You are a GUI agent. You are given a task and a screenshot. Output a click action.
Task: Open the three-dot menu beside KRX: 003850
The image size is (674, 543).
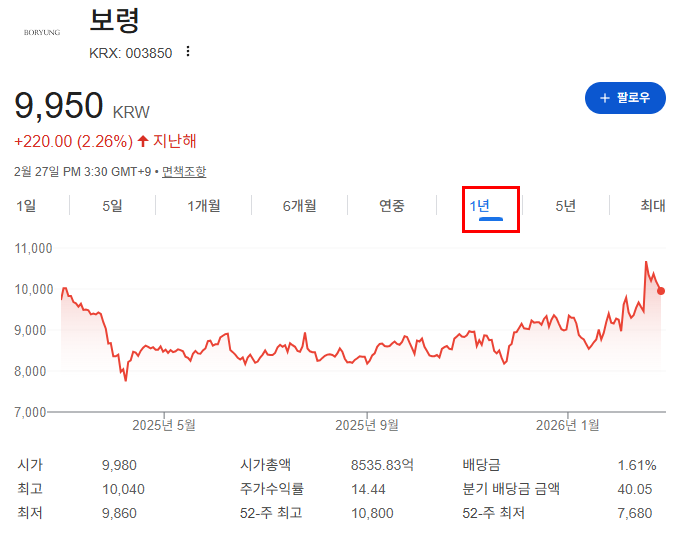tap(187, 52)
